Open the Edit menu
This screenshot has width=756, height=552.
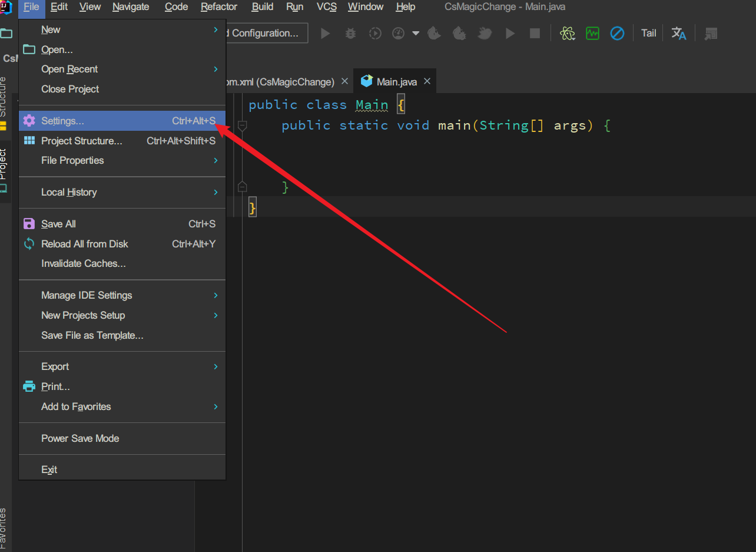pos(59,7)
